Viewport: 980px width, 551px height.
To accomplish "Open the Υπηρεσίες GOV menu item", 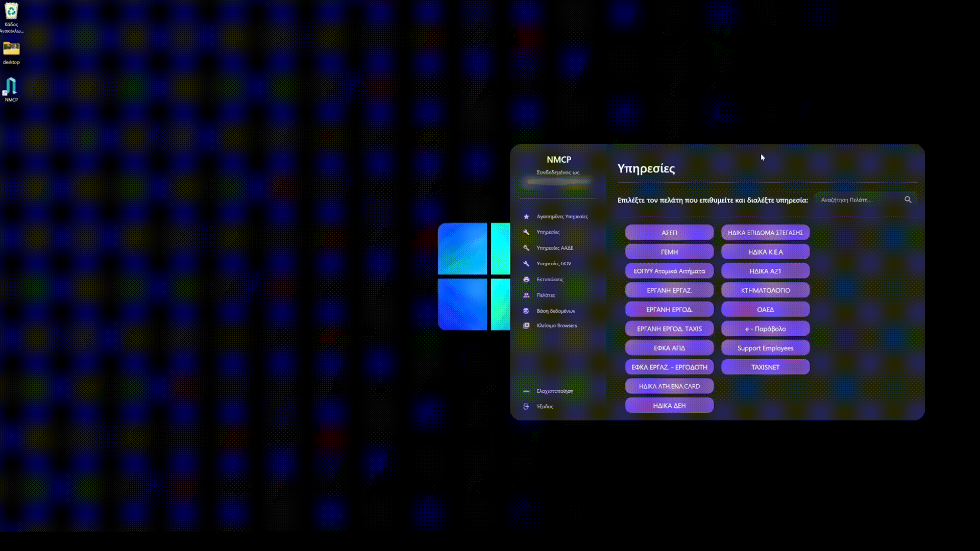I will 554,264.
